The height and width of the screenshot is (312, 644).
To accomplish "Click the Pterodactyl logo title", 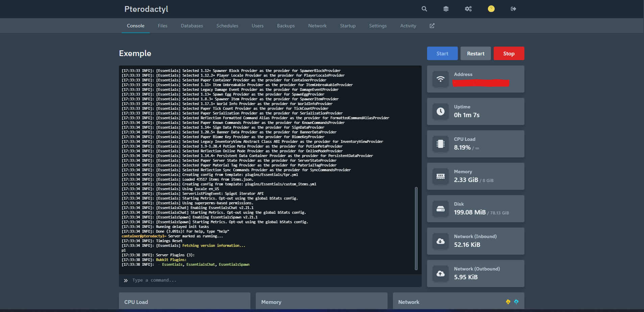I will point(146,9).
